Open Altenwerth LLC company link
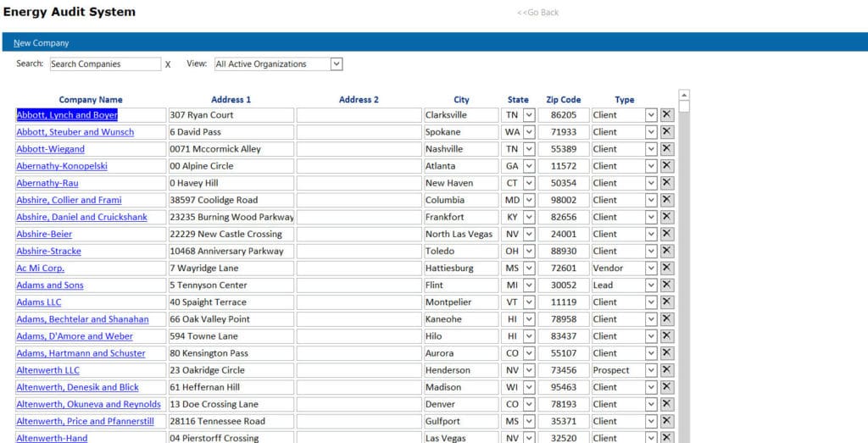Screen dimensions: 868x443 tap(48, 370)
